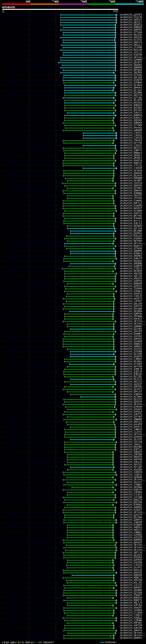Select the UniRef100_C6TLJ0 label
This screenshot has height=644, width=146.
pyautogui.click(x=131, y=53)
